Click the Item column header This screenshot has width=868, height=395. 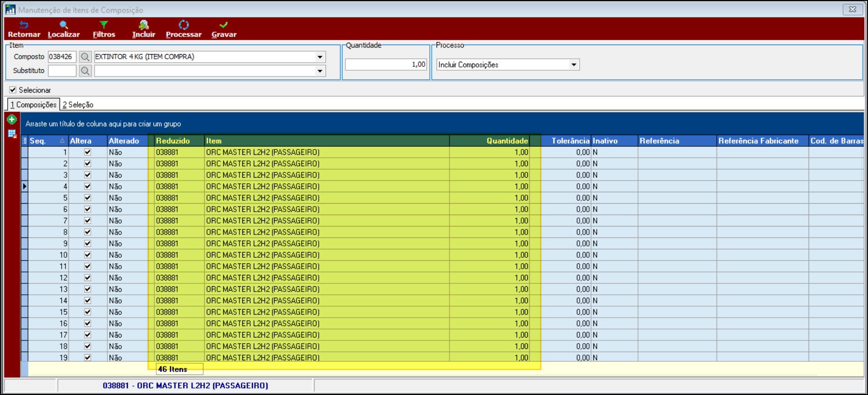[327, 141]
